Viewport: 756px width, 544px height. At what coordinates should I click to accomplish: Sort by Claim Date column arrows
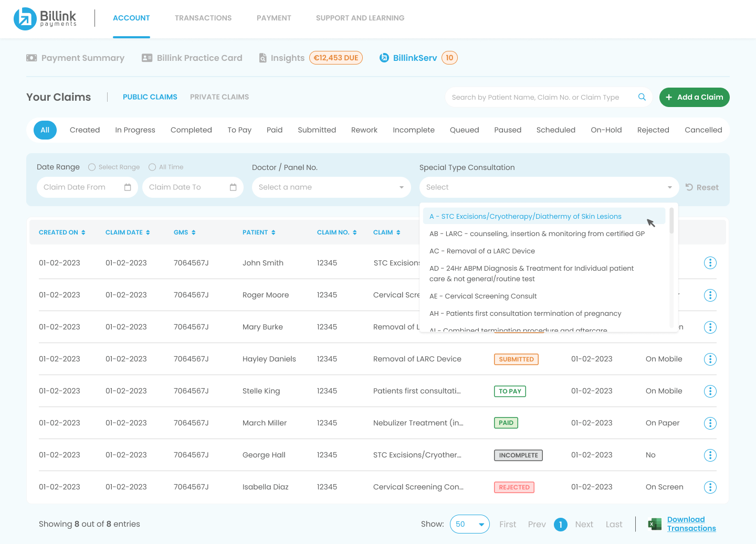[148, 232]
